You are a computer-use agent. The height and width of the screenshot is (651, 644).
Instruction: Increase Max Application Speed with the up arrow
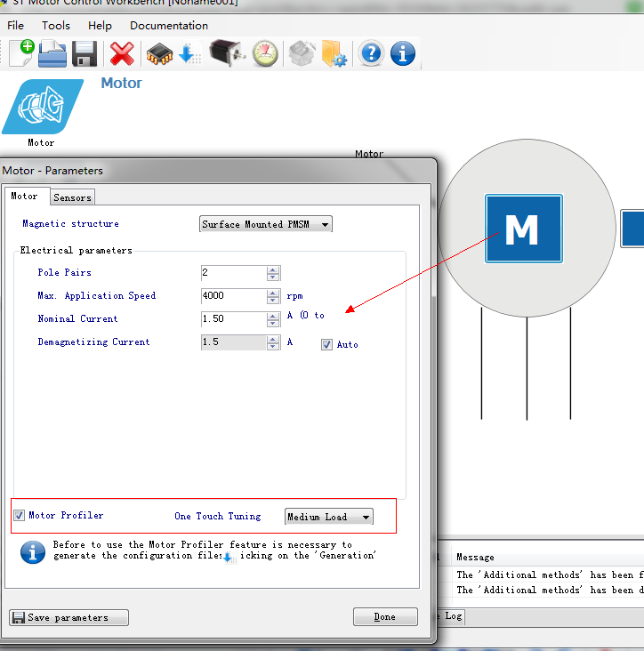(273, 293)
